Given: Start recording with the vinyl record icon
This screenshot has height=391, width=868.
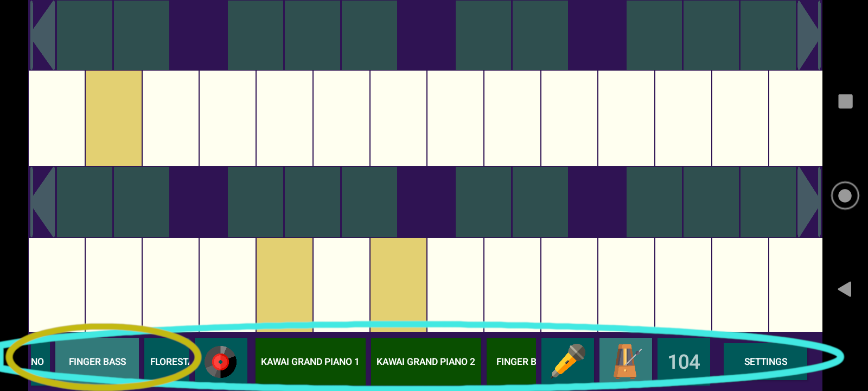Looking at the screenshot, I should coord(221,361).
